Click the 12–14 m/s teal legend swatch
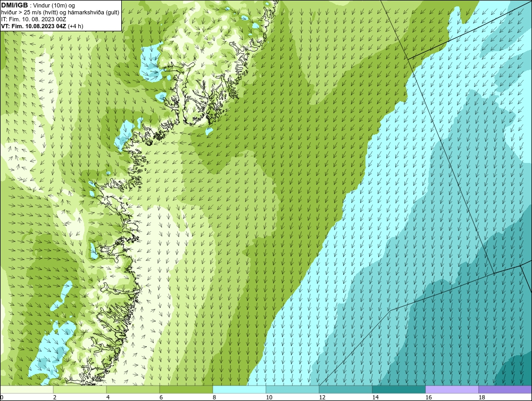Image resolution: width=532 pixels, height=401 pixels. click(x=346, y=389)
